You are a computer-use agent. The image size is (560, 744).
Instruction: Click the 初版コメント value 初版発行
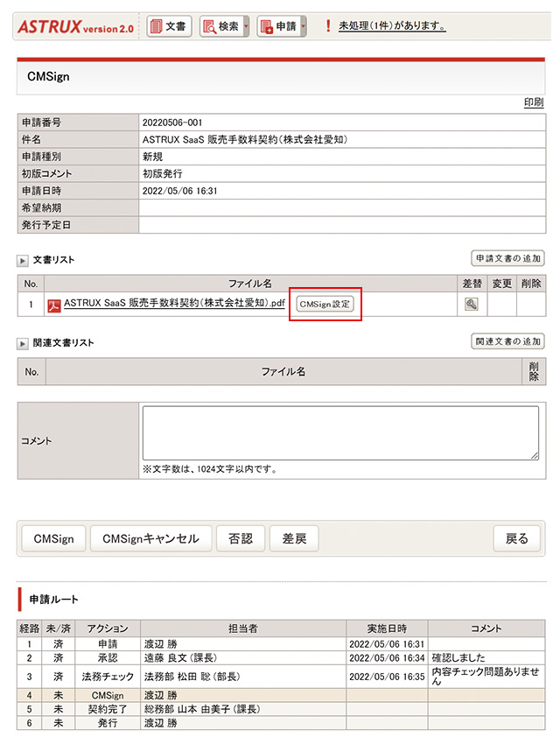[x=163, y=174]
